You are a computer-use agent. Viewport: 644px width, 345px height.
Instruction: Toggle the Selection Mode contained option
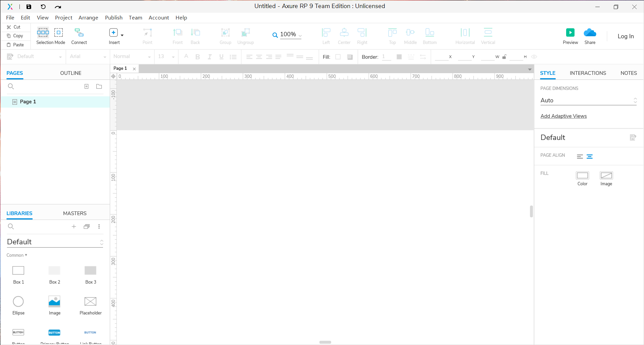tap(58, 32)
